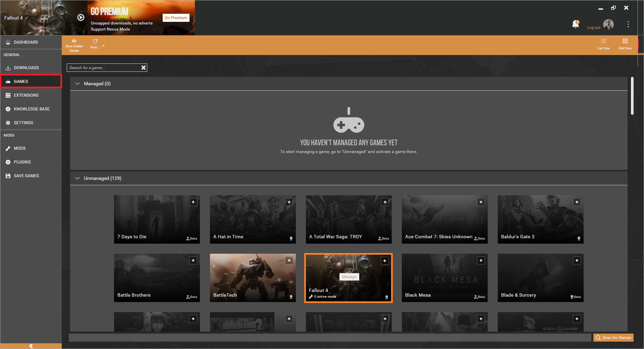Clear the game search field
Screen dimensions: 644x349
coord(144,68)
